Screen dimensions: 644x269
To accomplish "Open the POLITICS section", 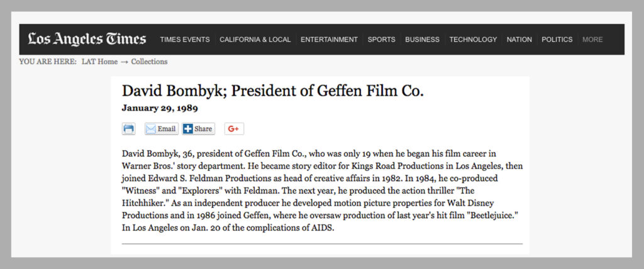I will click(x=557, y=40).
